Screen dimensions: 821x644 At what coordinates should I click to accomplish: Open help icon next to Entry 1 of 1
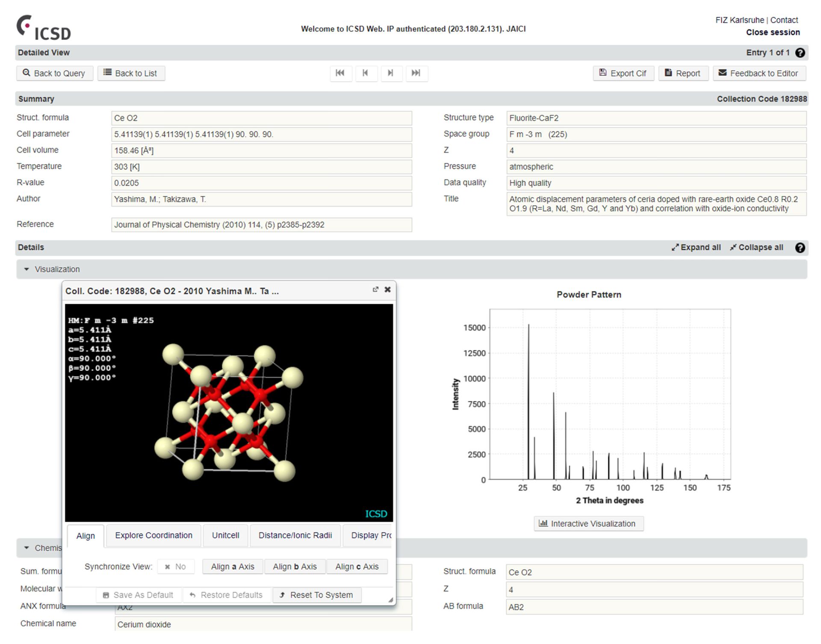[800, 53]
